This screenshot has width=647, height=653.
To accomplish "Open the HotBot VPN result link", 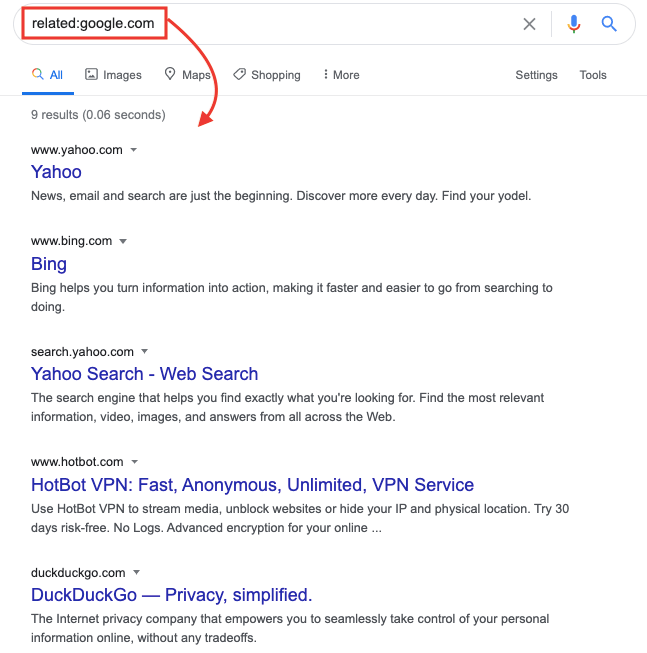I will (x=252, y=485).
